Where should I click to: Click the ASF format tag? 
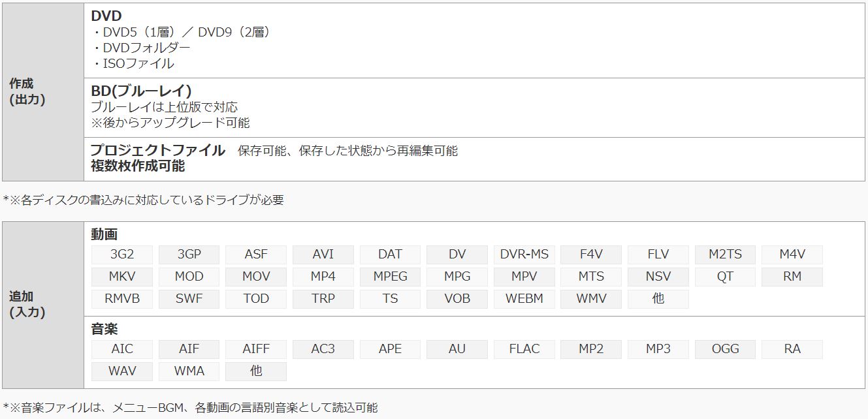pyautogui.click(x=256, y=255)
